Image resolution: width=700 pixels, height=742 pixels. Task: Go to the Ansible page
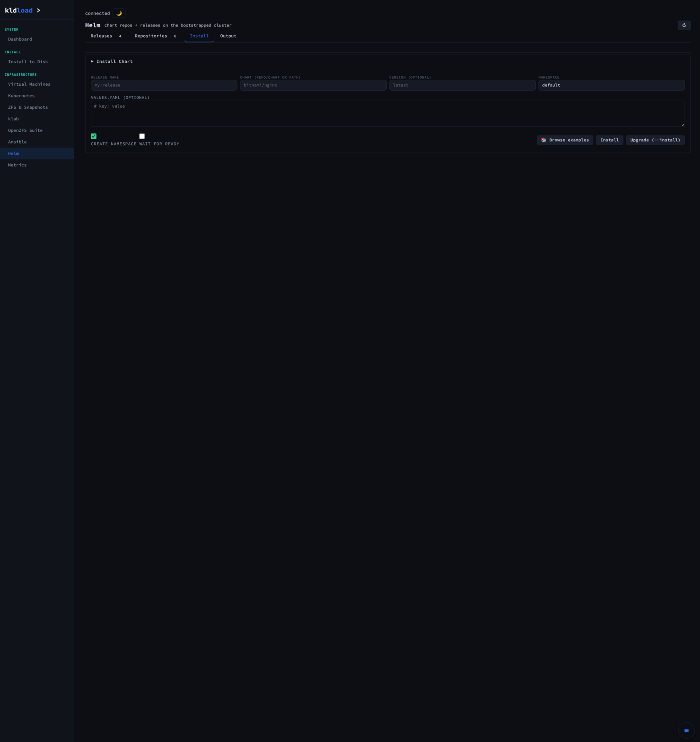pyautogui.click(x=37, y=142)
